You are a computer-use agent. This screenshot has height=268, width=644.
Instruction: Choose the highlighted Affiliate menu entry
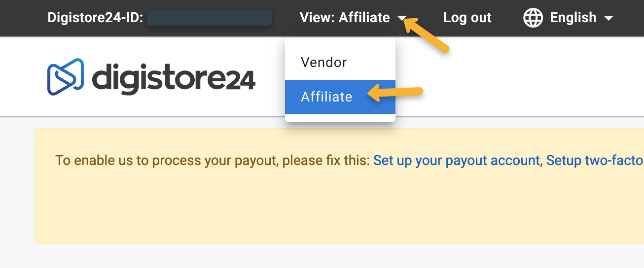tap(340, 97)
